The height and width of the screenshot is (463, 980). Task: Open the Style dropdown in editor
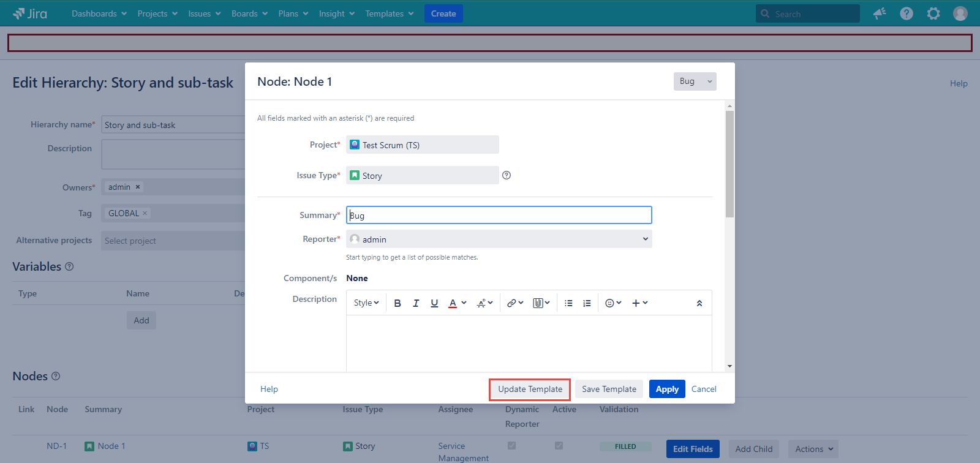click(x=366, y=303)
